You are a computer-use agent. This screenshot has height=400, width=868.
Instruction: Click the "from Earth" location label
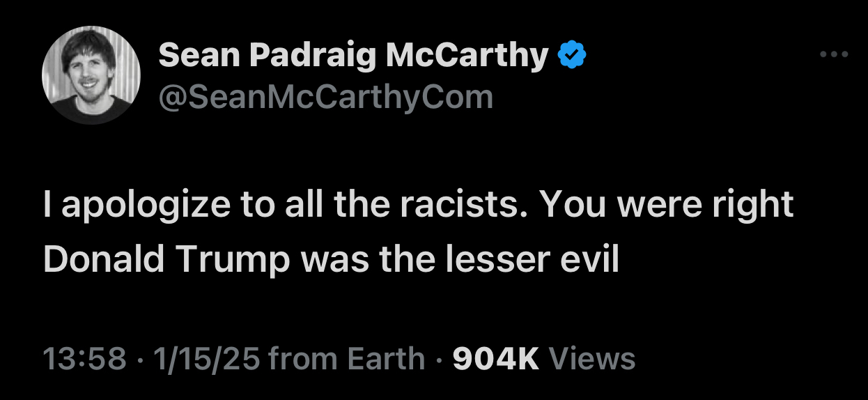(x=346, y=359)
